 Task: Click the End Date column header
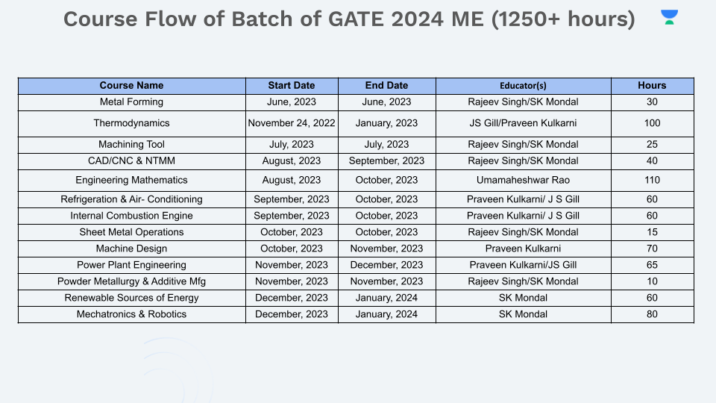[x=385, y=86]
